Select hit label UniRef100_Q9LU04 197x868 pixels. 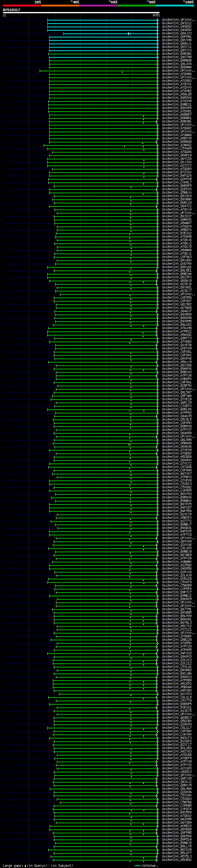(x=177, y=64)
